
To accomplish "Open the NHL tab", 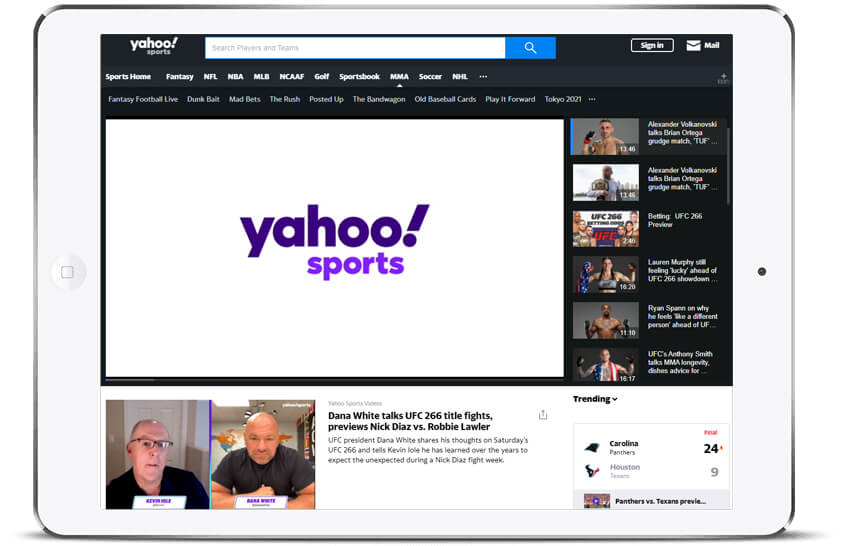I will (x=460, y=77).
